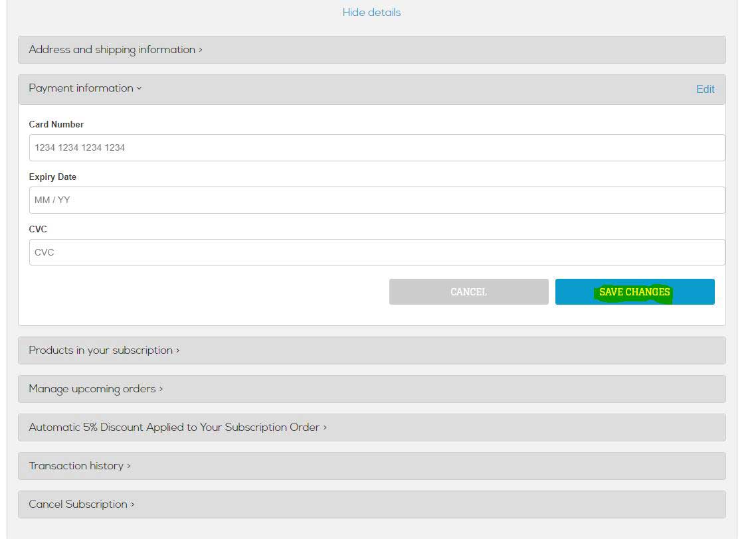Click the Expiry Date label text
The width and height of the screenshot is (756, 539).
(52, 177)
